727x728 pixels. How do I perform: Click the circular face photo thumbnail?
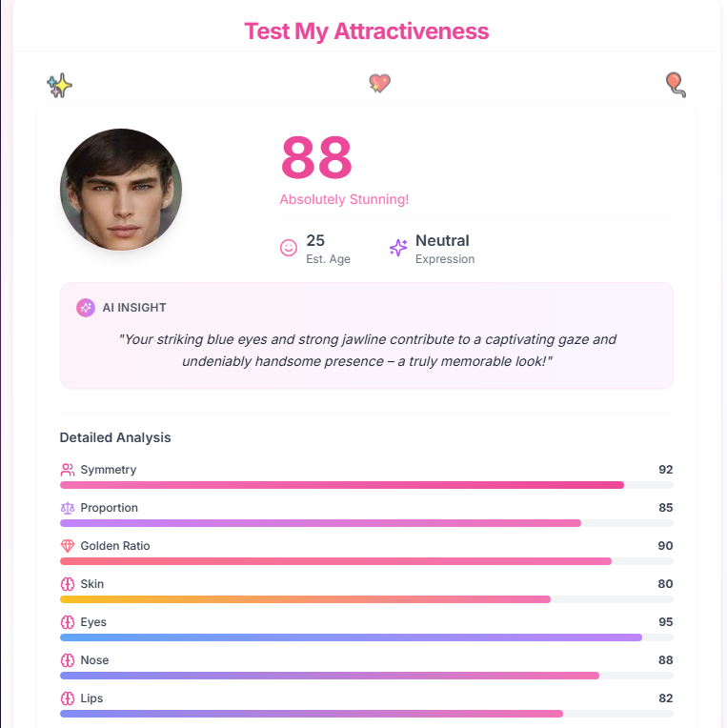point(121,190)
